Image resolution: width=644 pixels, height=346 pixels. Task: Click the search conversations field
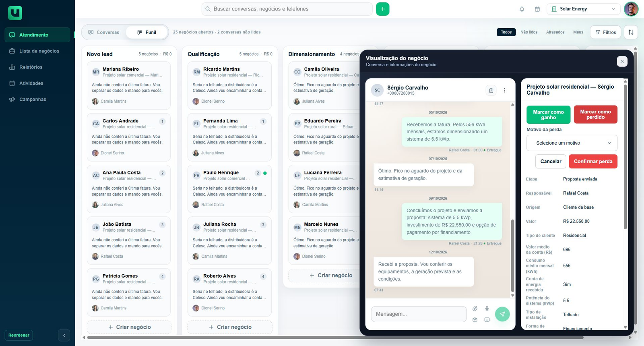(x=287, y=9)
